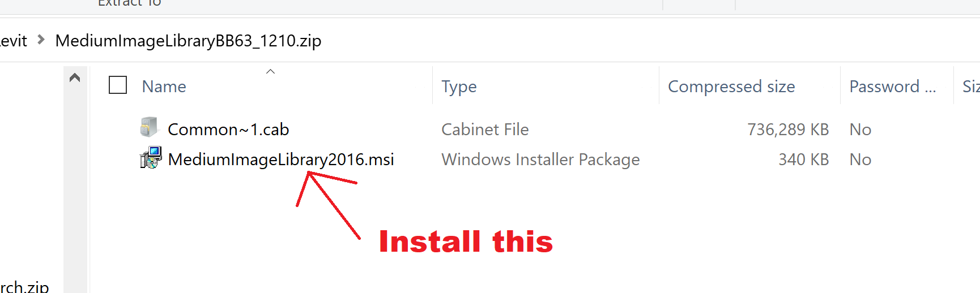The image size is (980, 293).
Task: Click the Password column header
Action: click(x=892, y=87)
